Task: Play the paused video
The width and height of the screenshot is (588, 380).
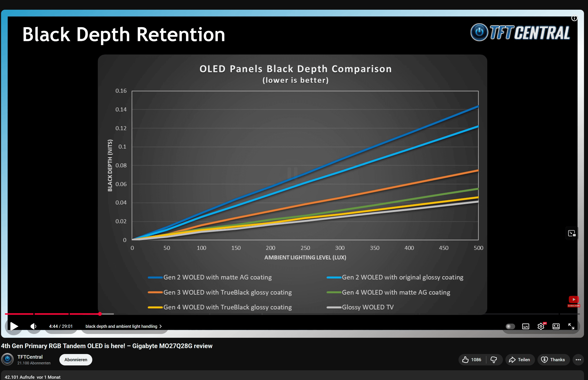Action: [14, 326]
